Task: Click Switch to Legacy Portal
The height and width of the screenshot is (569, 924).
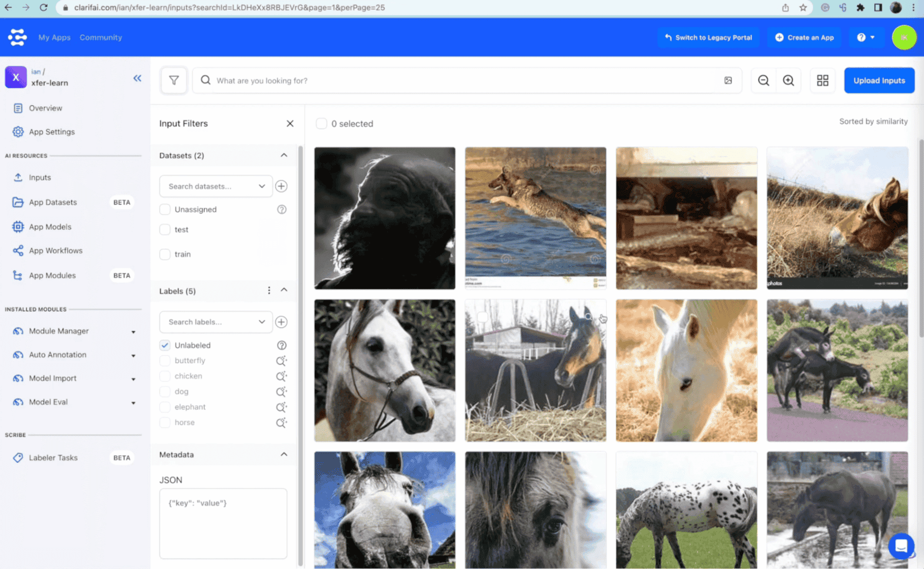Action: click(x=708, y=37)
